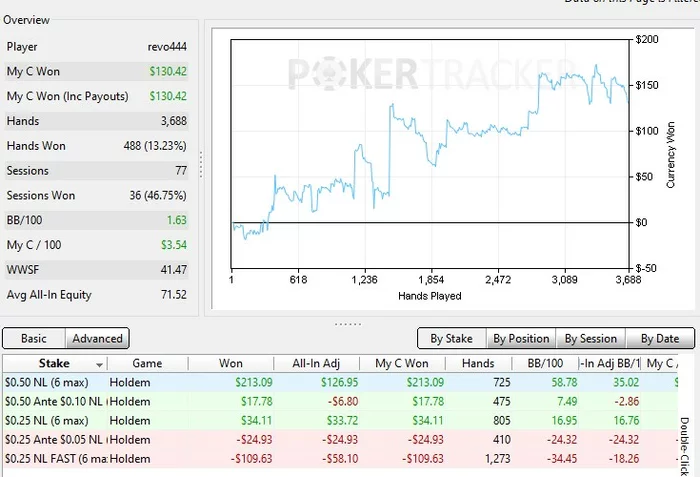Image resolution: width=700 pixels, height=477 pixels.
Task: Click the My C / 100 $3.54 row
Action: point(96,245)
